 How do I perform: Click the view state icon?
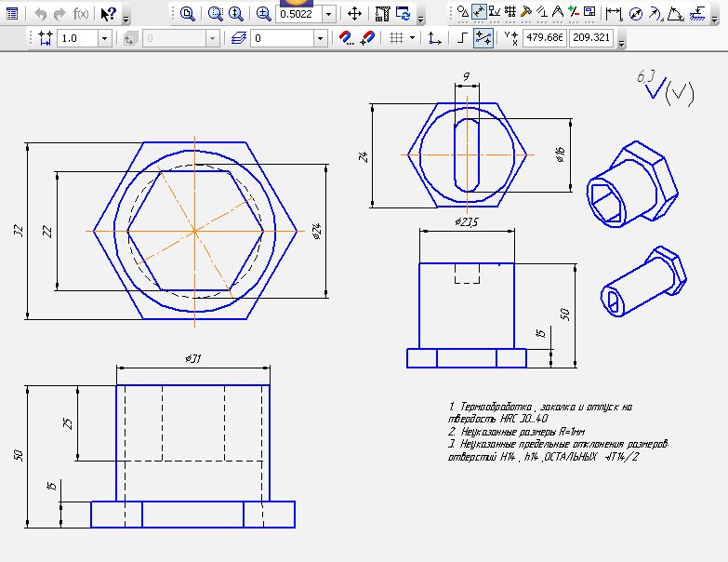[x=130, y=38]
